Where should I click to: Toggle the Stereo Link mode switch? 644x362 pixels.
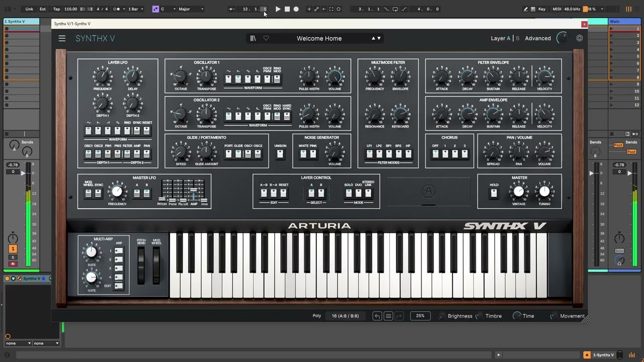[368, 193]
